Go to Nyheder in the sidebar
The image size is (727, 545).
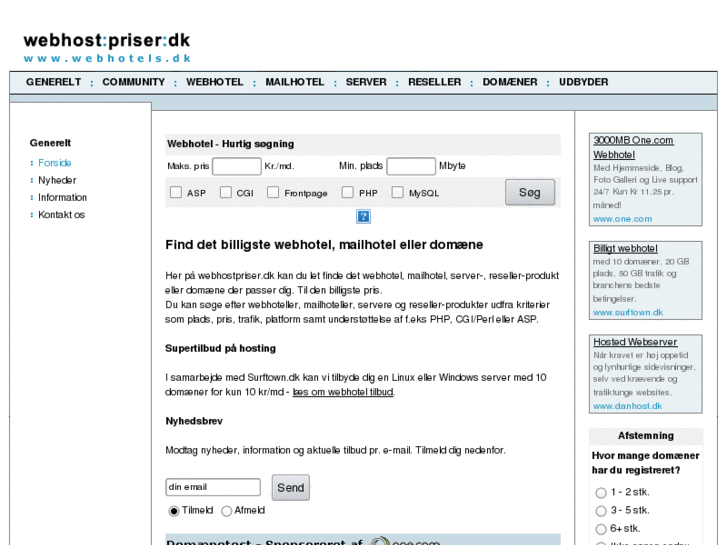click(57, 180)
